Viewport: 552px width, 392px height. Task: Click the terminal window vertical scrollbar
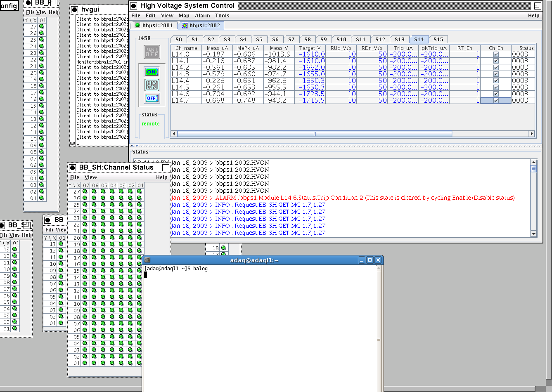pyautogui.click(x=379, y=328)
